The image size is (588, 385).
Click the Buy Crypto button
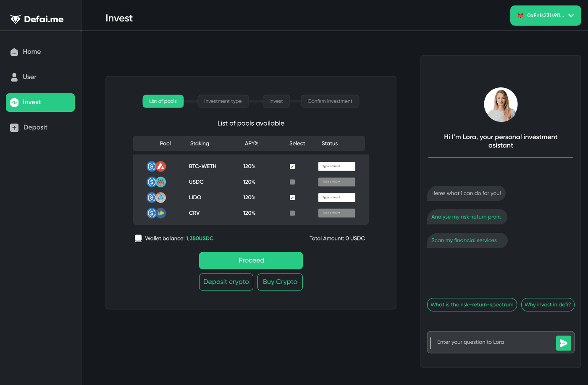[280, 282]
